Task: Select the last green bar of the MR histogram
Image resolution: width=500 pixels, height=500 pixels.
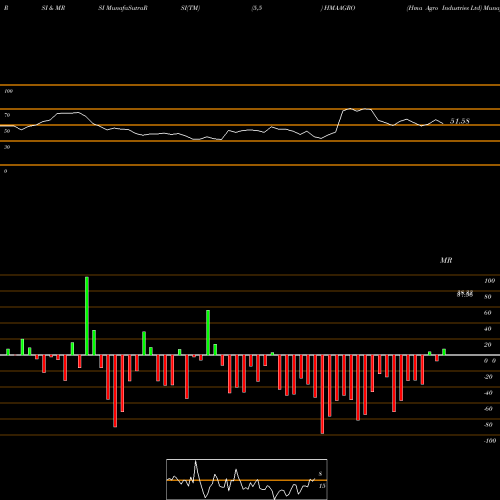Action: (444, 352)
